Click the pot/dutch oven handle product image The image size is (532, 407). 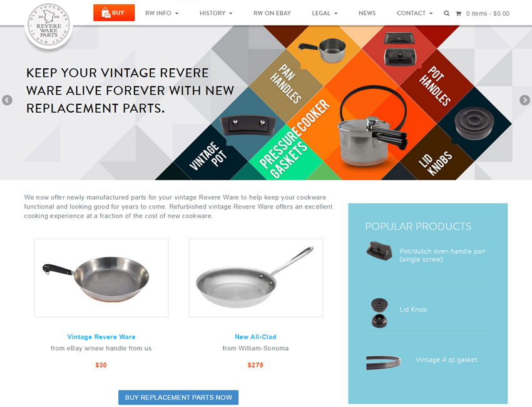point(379,250)
